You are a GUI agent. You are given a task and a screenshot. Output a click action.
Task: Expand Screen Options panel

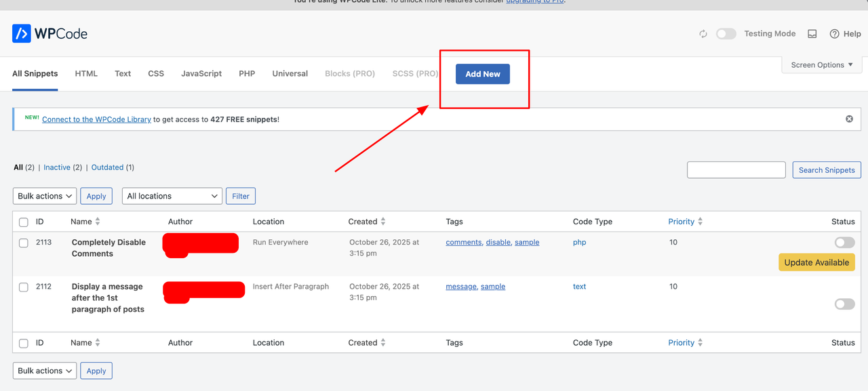click(822, 65)
